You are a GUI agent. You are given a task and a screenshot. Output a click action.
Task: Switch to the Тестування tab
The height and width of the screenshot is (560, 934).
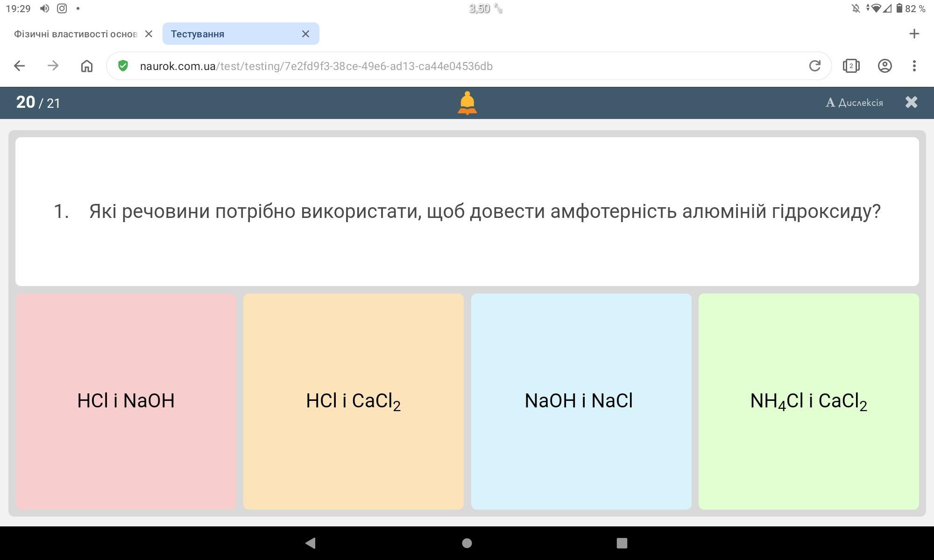pos(229,34)
